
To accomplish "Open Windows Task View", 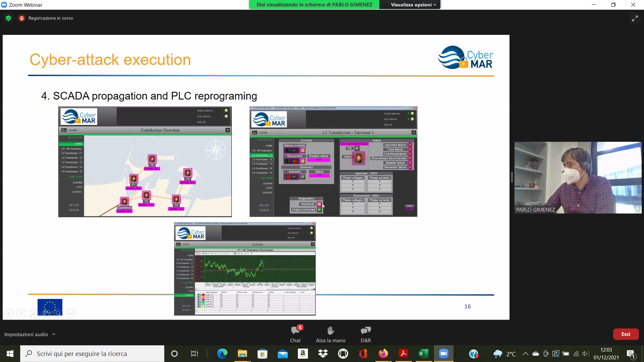I will (x=194, y=354).
